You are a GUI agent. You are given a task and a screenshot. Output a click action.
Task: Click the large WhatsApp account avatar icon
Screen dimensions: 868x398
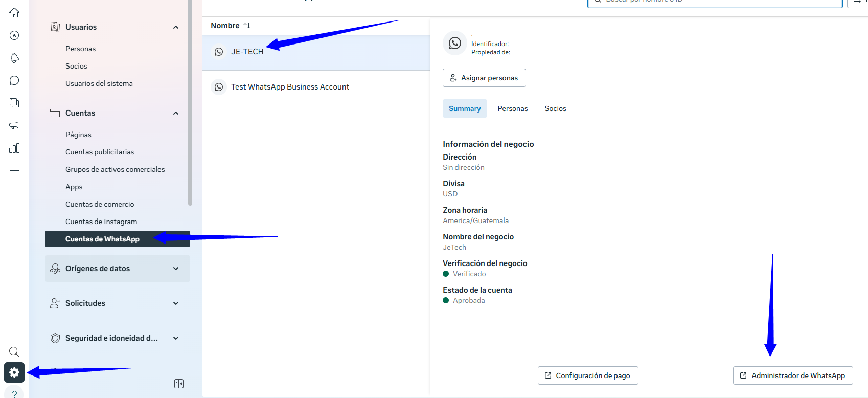pos(455,43)
